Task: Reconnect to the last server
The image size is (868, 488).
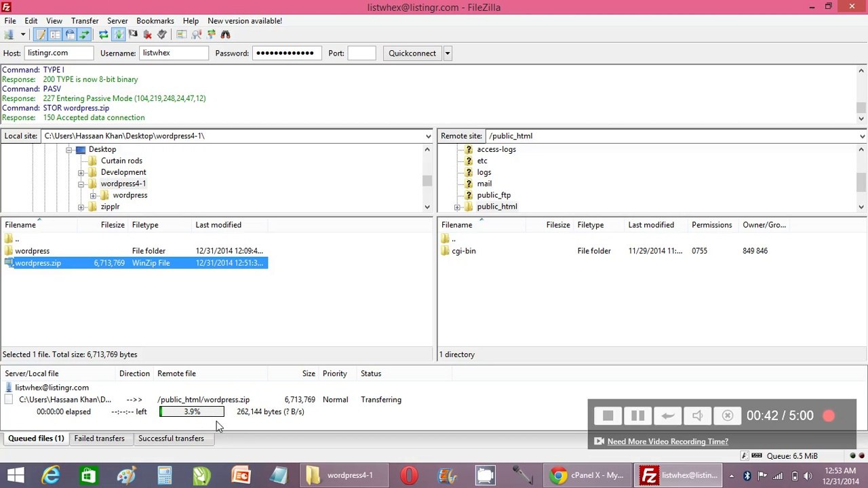Action: pos(162,35)
